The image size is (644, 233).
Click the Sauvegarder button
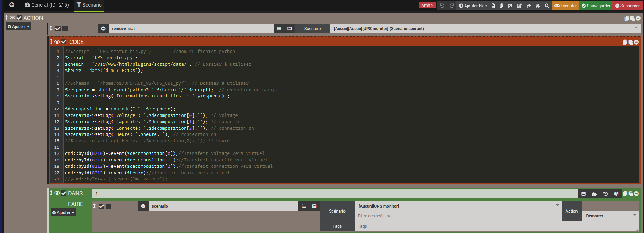tap(596, 6)
